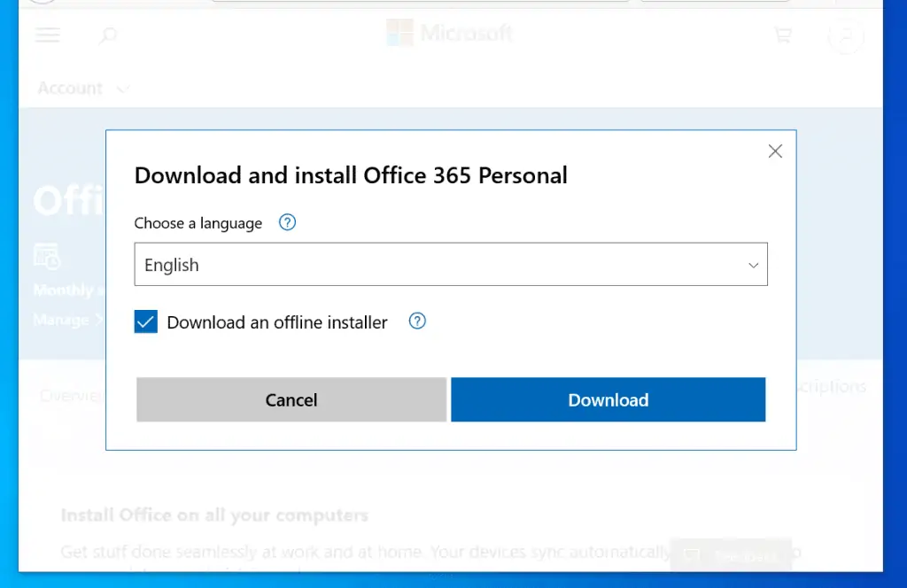Open the hamburger navigation menu

(47, 35)
